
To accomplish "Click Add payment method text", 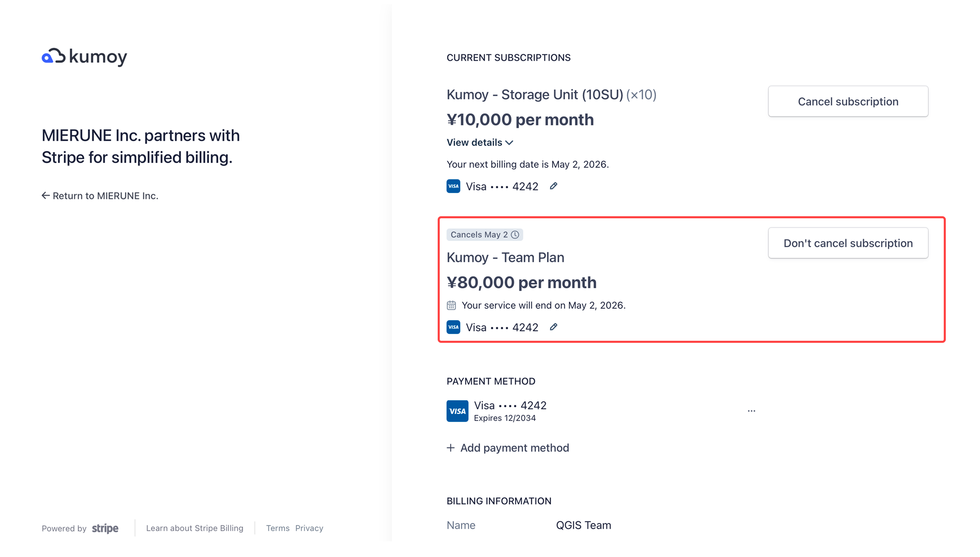I will pos(515,448).
